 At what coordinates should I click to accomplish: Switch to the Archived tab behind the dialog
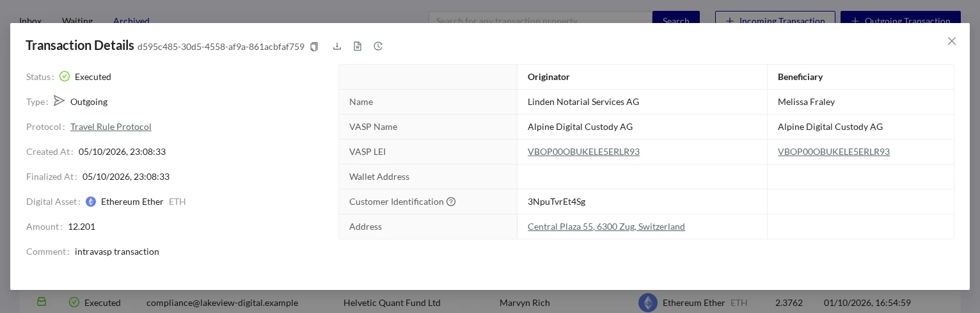click(x=131, y=20)
